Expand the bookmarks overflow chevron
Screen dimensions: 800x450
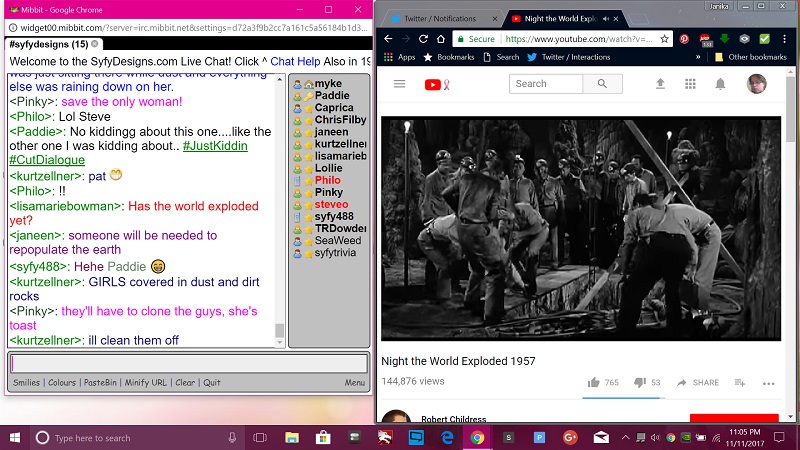coord(698,57)
